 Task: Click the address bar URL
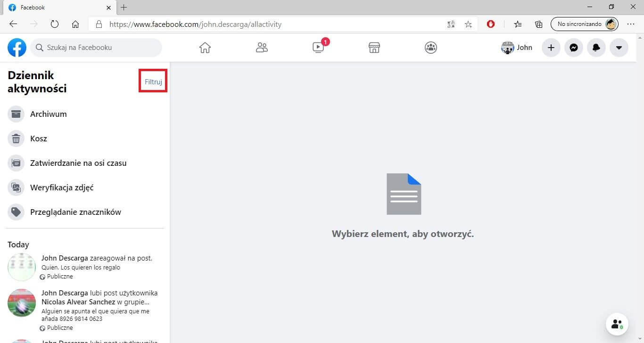point(195,24)
